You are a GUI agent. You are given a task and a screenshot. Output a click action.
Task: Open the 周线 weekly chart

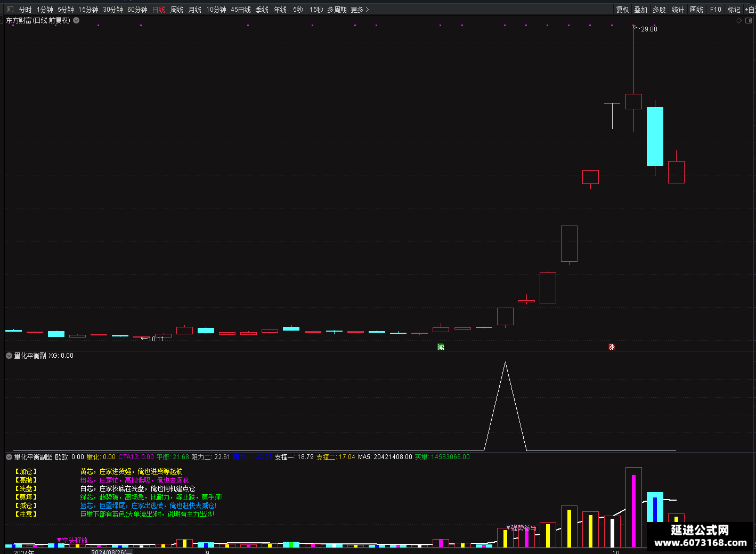[177, 10]
